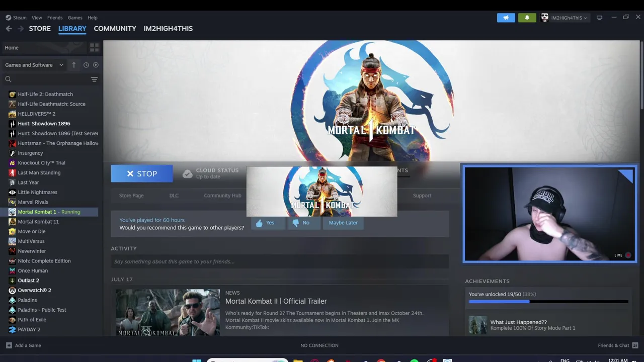Click the Path of Exile icon
This screenshot has height=362, width=644.
click(x=12, y=320)
